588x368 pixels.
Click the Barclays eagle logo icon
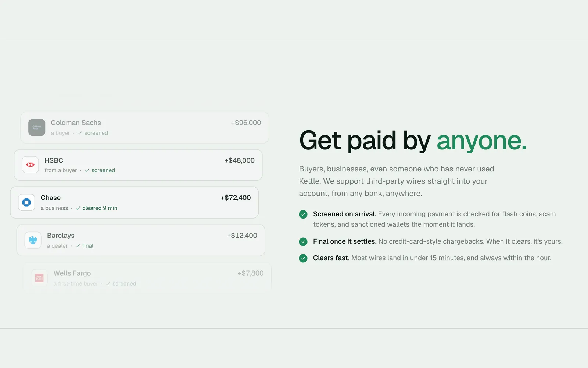coord(33,240)
